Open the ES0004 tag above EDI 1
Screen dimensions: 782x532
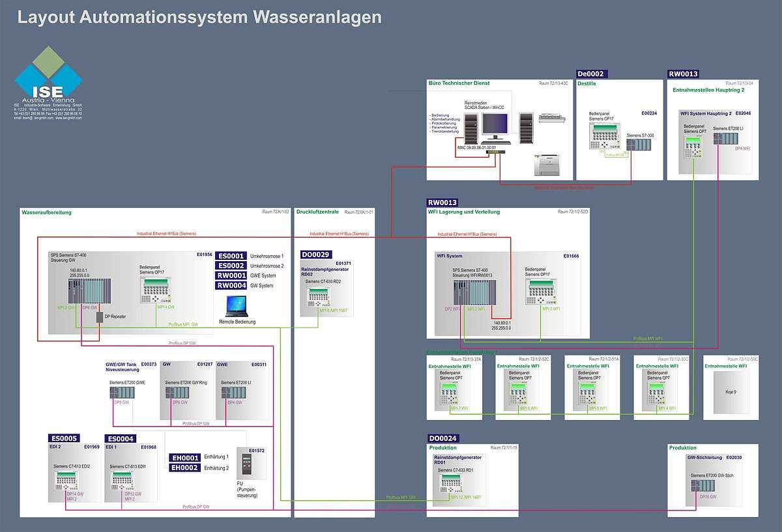pos(121,438)
